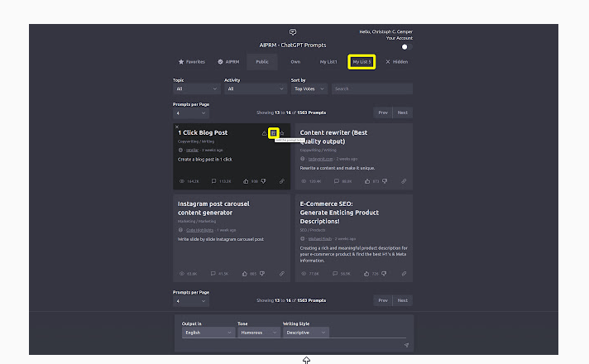Click the upper Next button
The image size is (589, 364).
(x=403, y=113)
